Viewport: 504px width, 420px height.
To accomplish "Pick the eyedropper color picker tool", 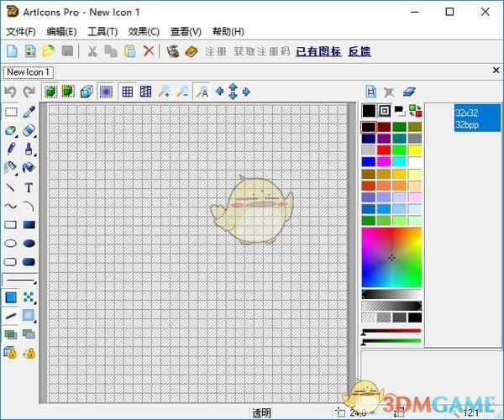I will click(x=29, y=113).
